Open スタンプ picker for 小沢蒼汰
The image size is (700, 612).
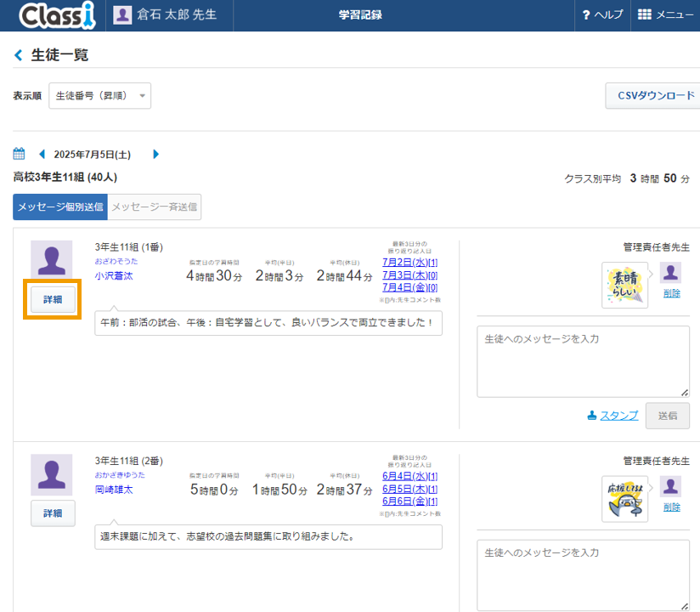click(x=618, y=416)
